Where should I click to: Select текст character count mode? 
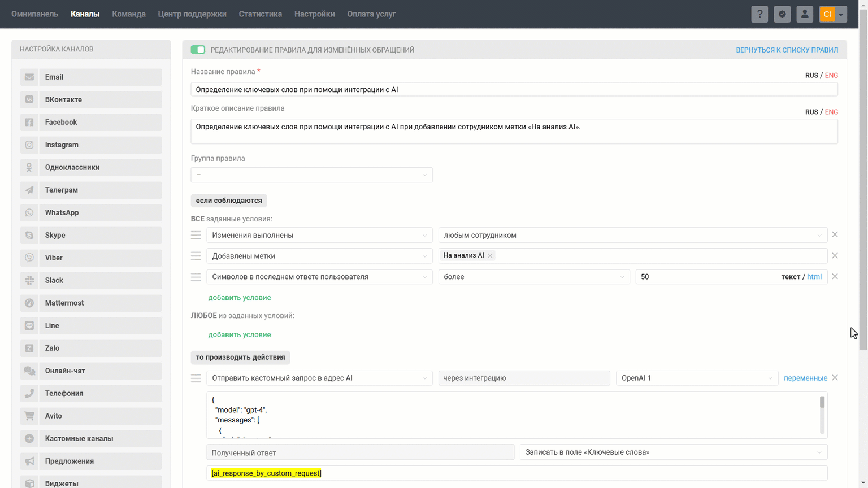click(x=791, y=277)
